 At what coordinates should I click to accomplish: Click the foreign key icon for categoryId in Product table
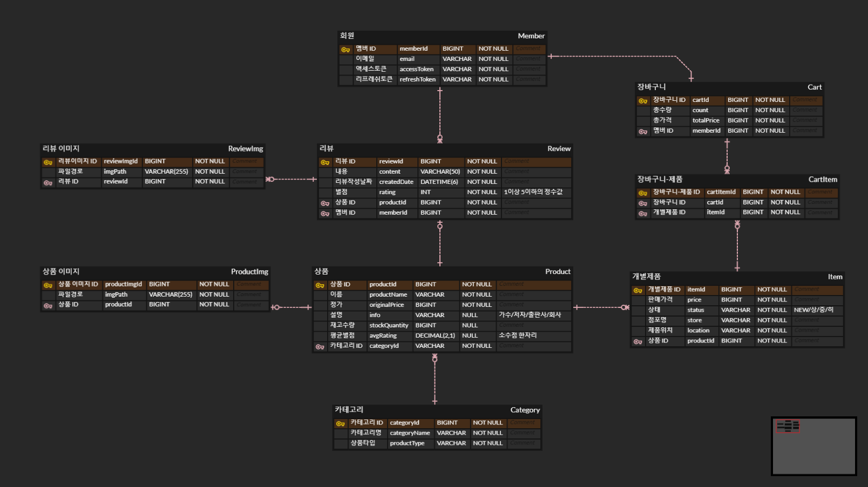[320, 346]
